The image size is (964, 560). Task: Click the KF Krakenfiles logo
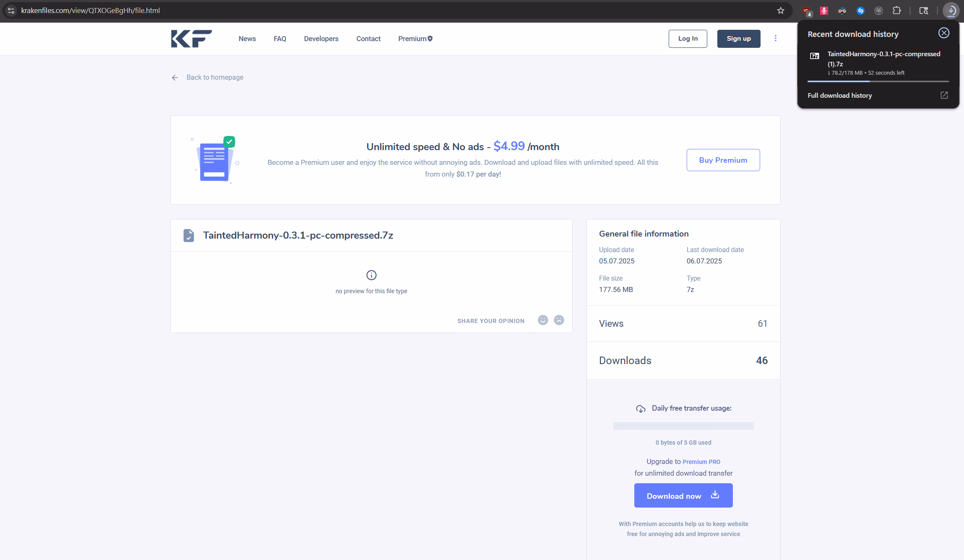[x=191, y=39]
